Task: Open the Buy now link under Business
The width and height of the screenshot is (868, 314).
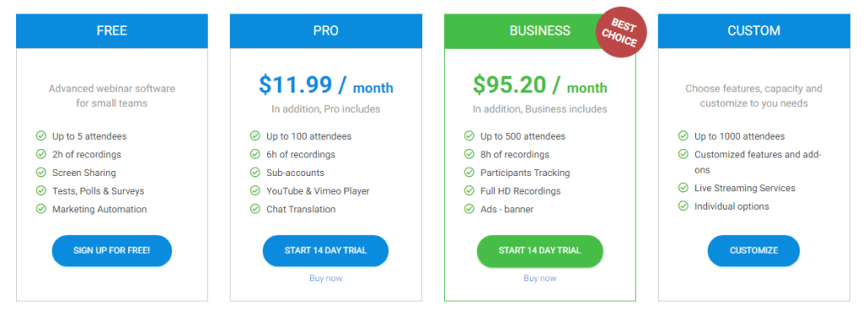Action: click(x=540, y=278)
